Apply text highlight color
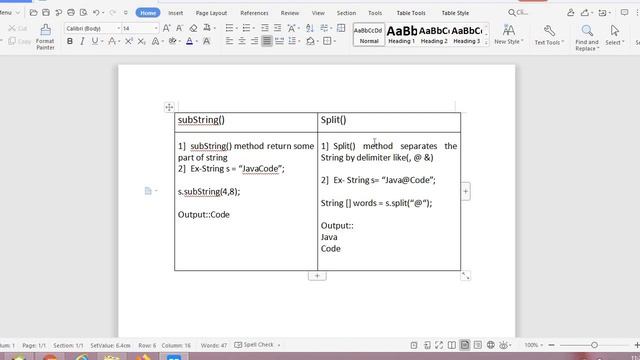 pos(172,41)
